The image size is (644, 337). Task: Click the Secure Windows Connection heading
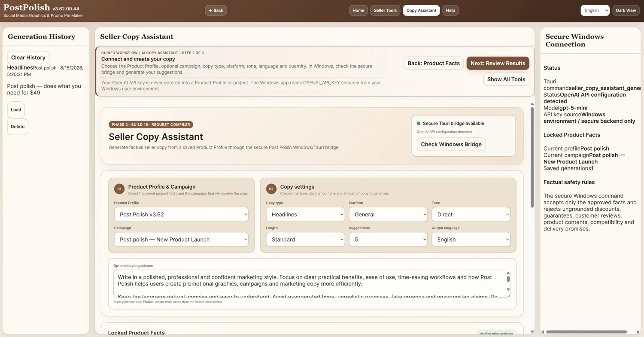574,40
